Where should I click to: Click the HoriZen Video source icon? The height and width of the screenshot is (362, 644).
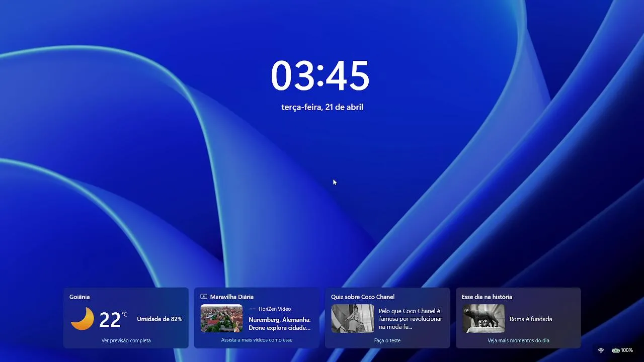253,309
